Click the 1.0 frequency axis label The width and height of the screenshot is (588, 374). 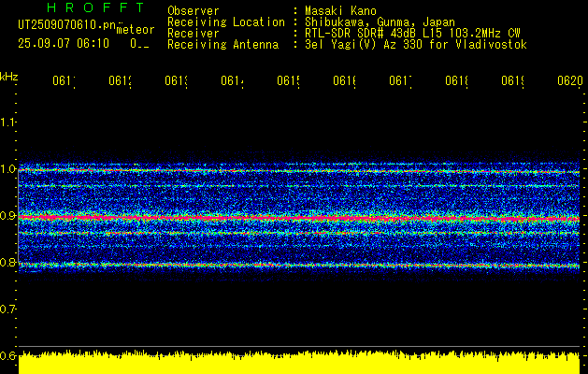coord(8,168)
